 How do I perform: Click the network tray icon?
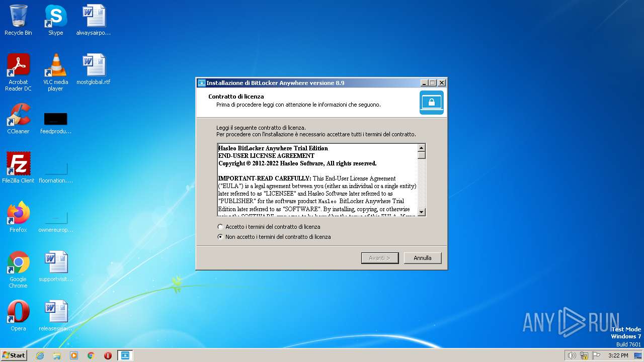584,355
